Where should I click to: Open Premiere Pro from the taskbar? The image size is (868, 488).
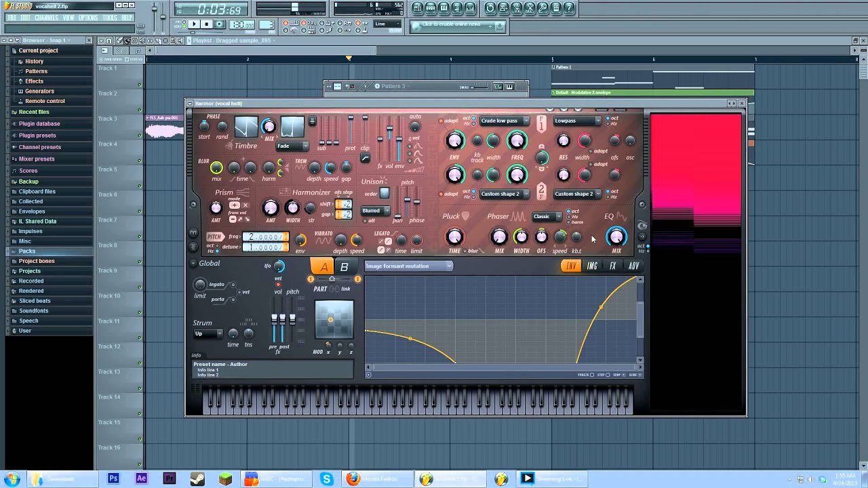[170, 479]
